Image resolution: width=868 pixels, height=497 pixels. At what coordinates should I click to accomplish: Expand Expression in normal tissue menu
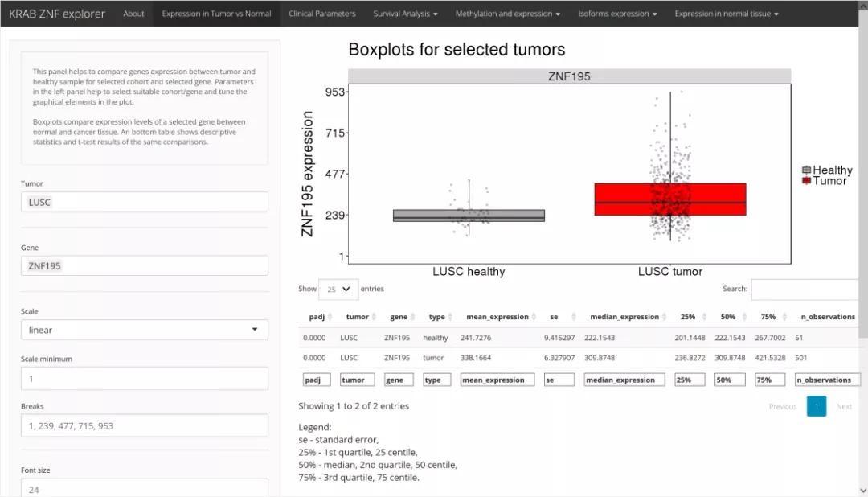[x=727, y=14]
